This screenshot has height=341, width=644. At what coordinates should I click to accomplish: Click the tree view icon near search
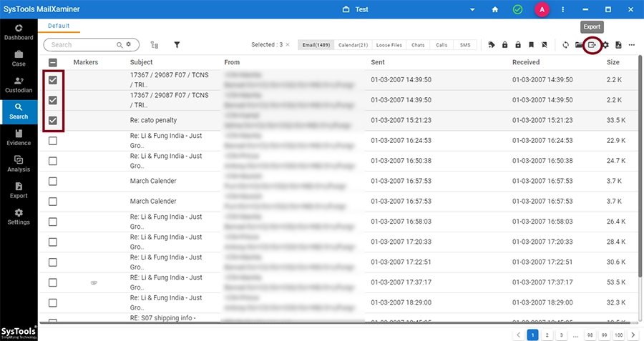tap(155, 45)
